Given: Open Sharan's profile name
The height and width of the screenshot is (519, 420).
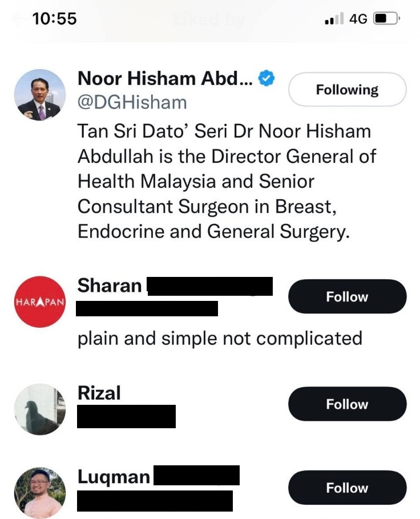Looking at the screenshot, I should point(110,285).
